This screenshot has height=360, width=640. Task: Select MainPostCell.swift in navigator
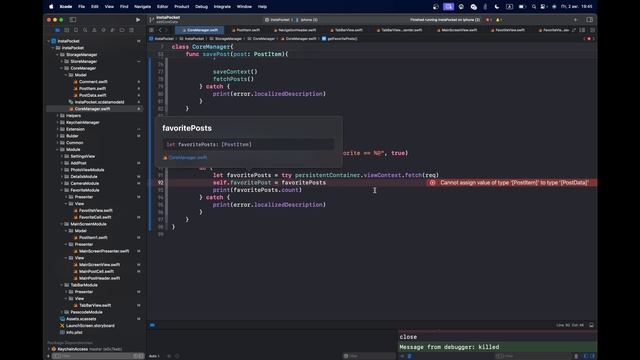tap(96, 271)
